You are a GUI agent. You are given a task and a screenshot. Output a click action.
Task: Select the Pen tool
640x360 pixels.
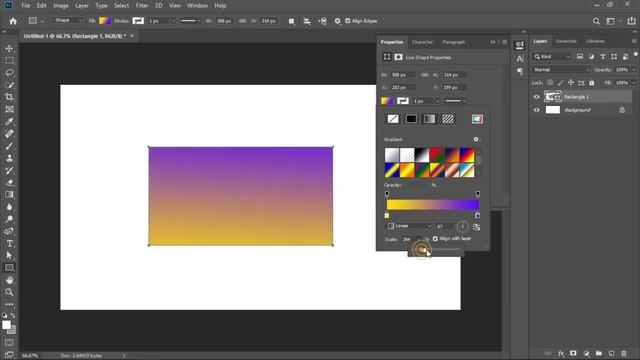coord(9,231)
